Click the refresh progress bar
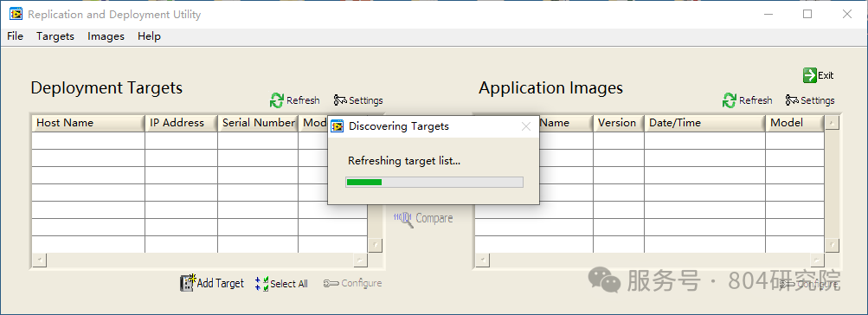The width and height of the screenshot is (868, 315). click(x=434, y=182)
